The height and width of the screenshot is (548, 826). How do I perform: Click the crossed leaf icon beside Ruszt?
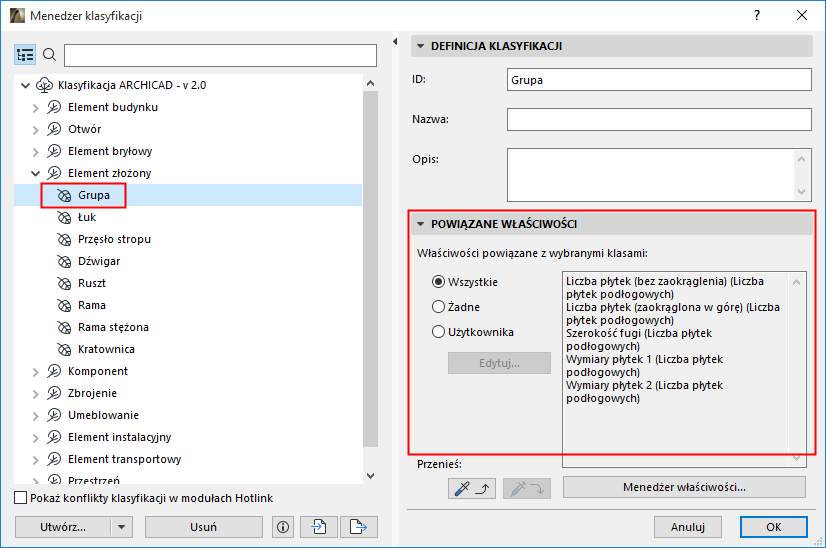pos(64,283)
